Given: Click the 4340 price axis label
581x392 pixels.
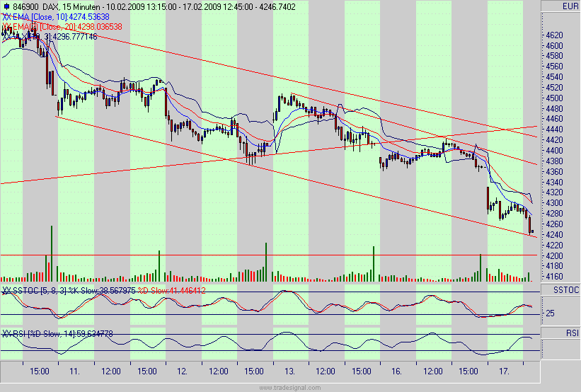Looking at the screenshot, I should tap(555, 183).
